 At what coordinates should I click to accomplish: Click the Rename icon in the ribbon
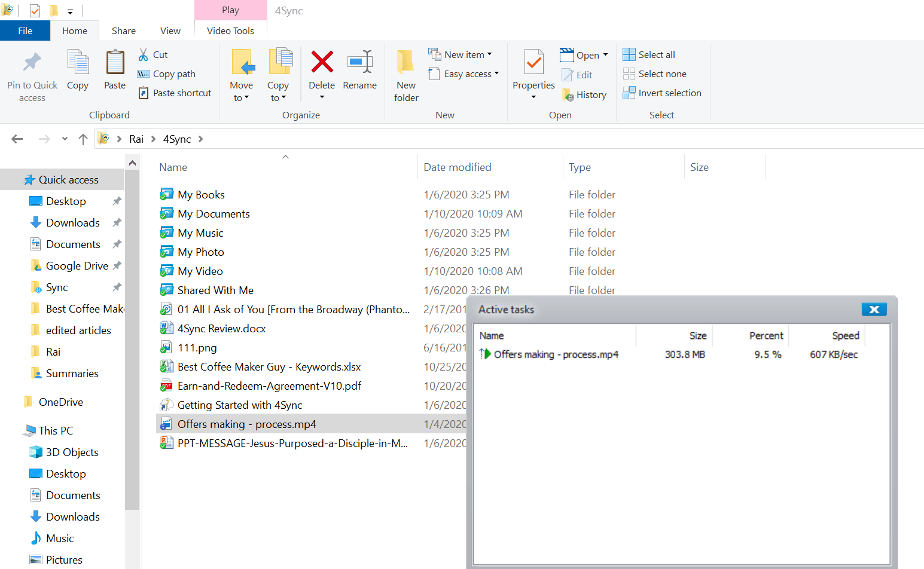359,72
